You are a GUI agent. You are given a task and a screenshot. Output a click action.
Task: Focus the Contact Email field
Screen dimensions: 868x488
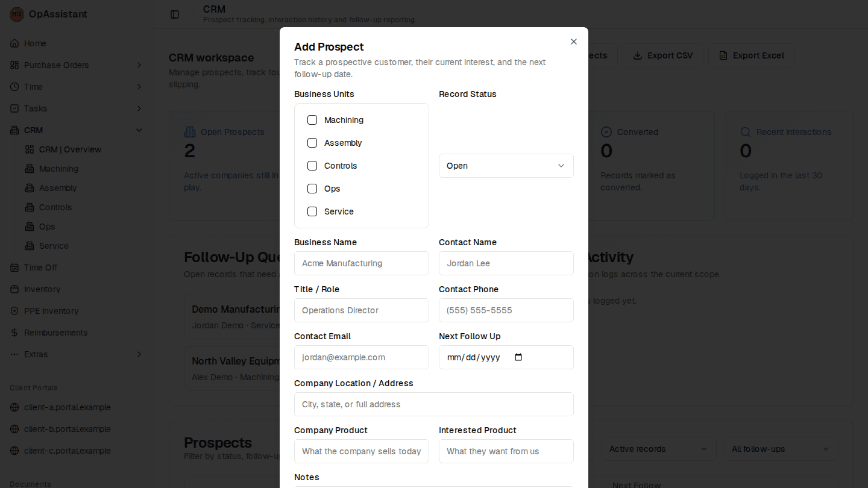point(362,357)
